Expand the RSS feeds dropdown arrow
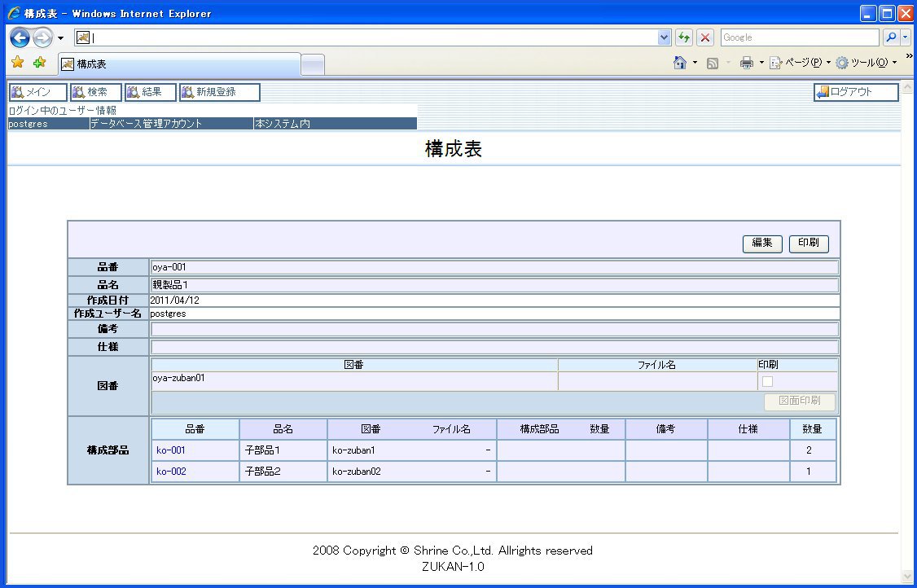The width and height of the screenshot is (917, 588). click(727, 63)
